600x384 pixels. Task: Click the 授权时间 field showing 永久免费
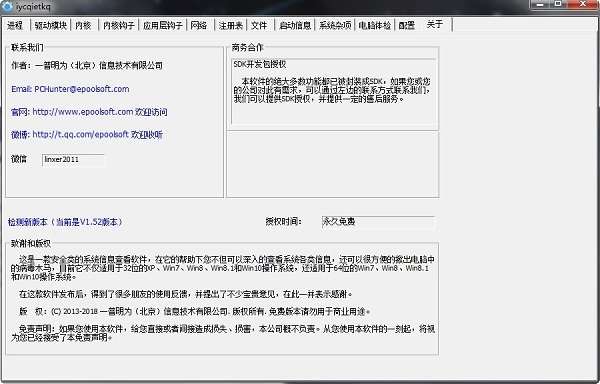378,222
